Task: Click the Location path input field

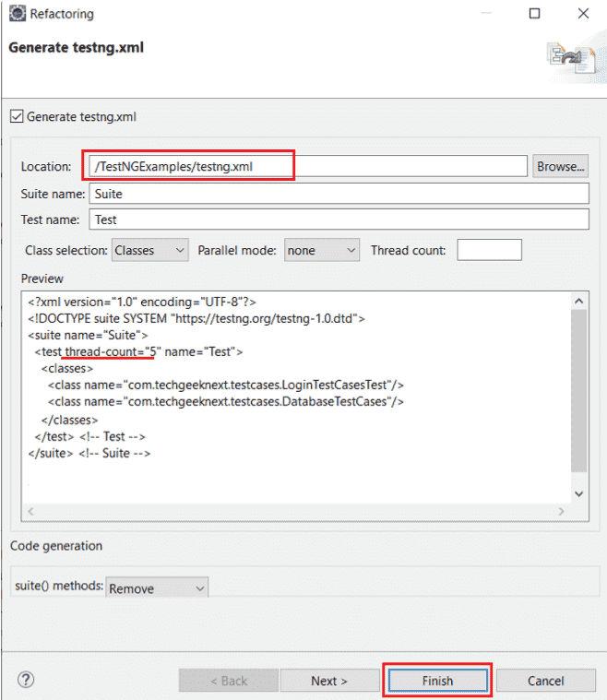Action: coord(308,166)
